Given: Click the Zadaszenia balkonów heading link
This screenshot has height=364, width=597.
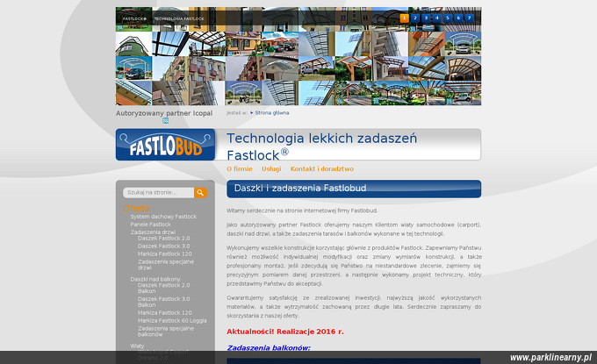Looking at the screenshot, I should tap(269, 347).
